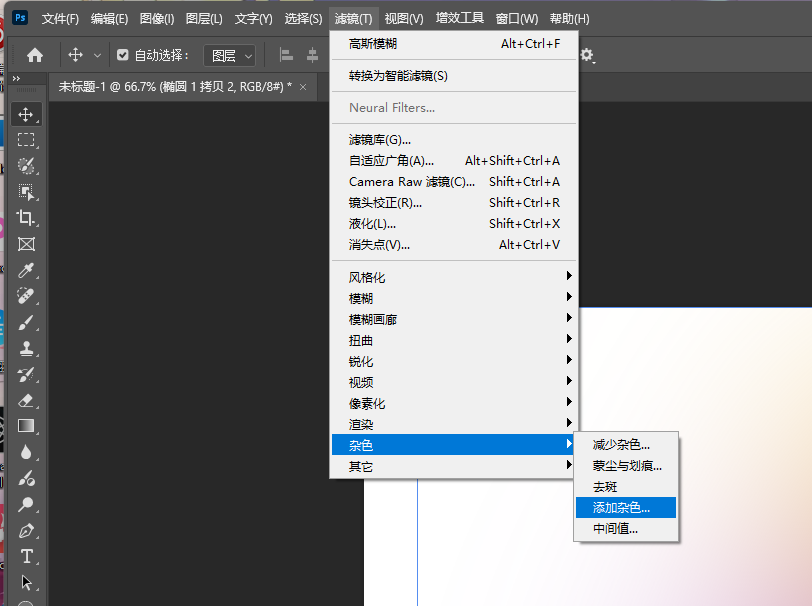
Task: Choose 添加杂色... from the submenu
Action: click(x=626, y=508)
